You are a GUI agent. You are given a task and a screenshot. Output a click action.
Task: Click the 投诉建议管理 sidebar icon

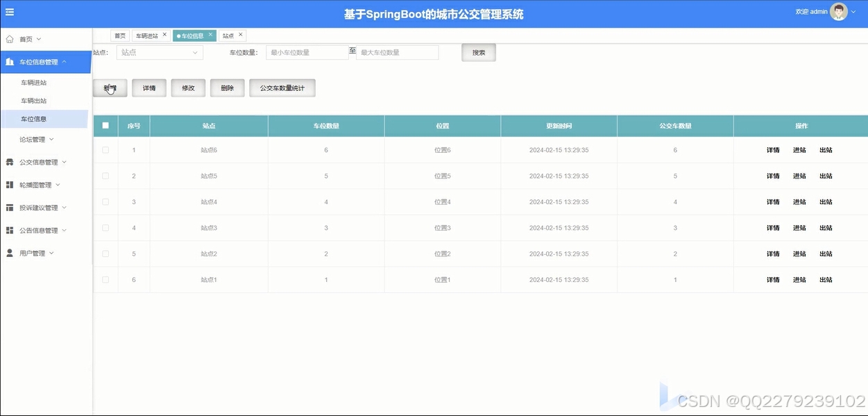coord(10,206)
